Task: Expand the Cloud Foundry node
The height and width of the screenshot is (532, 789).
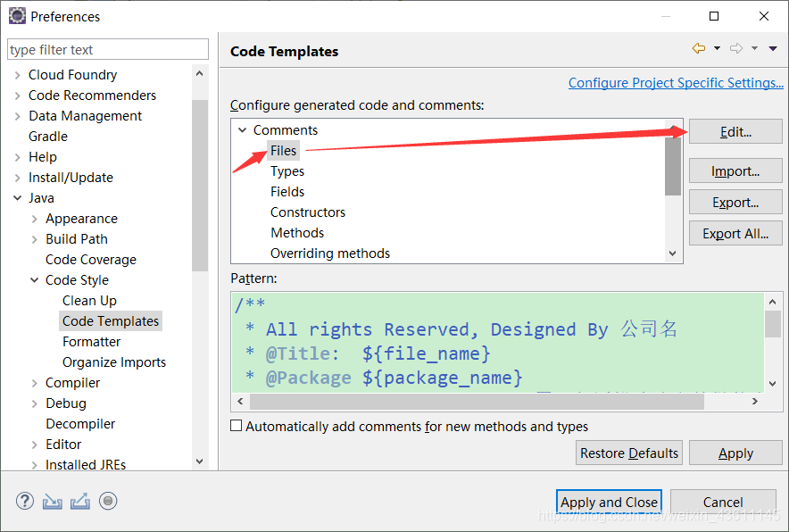Action: (18, 75)
